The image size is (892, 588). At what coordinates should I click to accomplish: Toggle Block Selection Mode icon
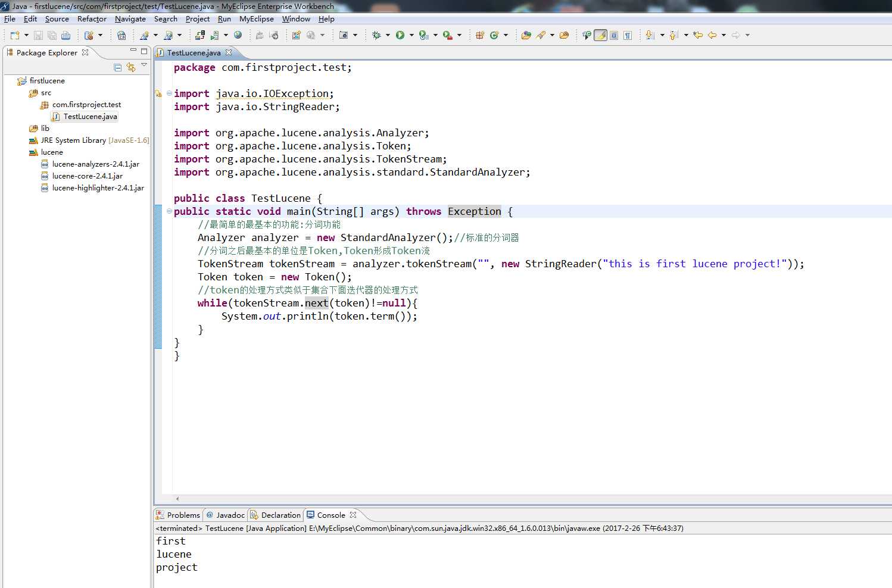click(614, 35)
